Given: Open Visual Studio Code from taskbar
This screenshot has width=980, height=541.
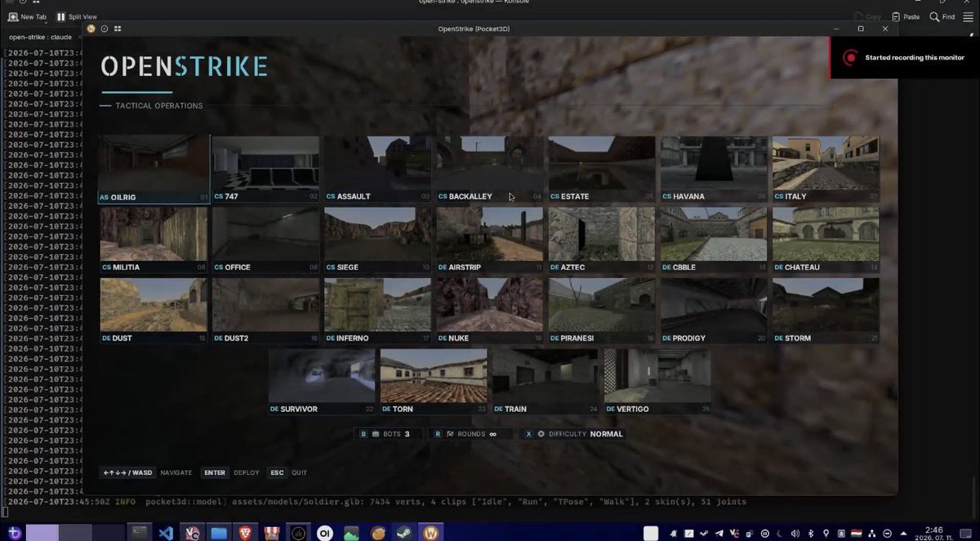Looking at the screenshot, I should [x=166, y=533].
